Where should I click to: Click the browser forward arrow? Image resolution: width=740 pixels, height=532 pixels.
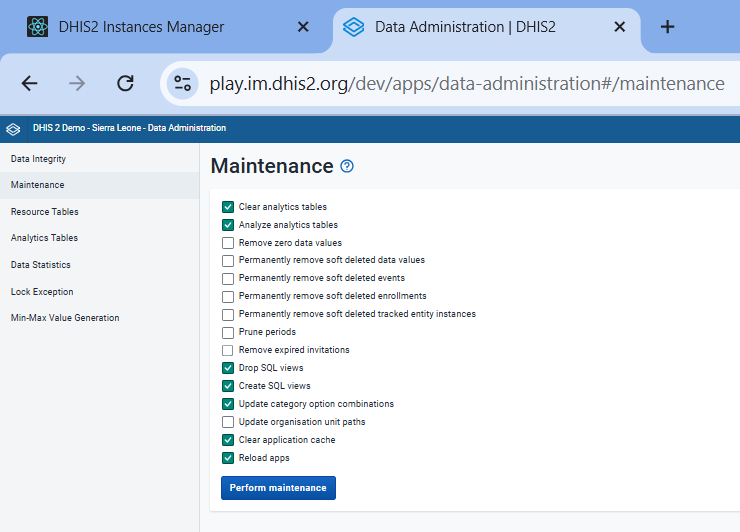[77, 84]
